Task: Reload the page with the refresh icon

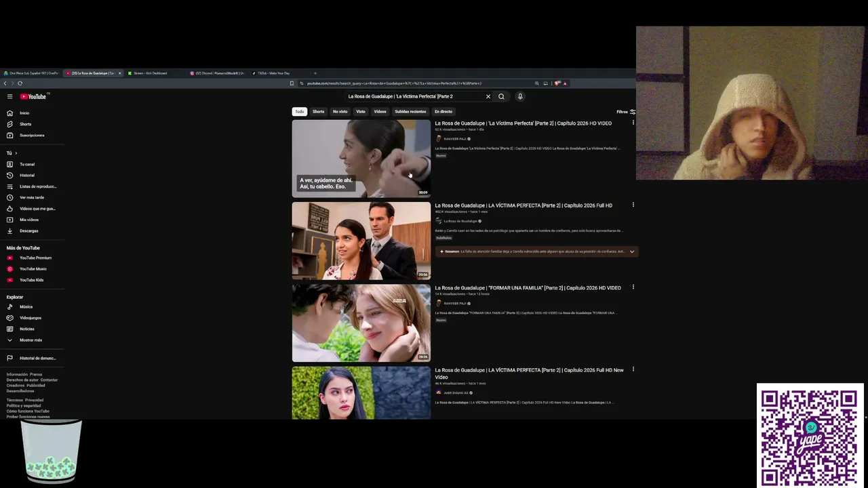Action: click(x=20, y=83)
